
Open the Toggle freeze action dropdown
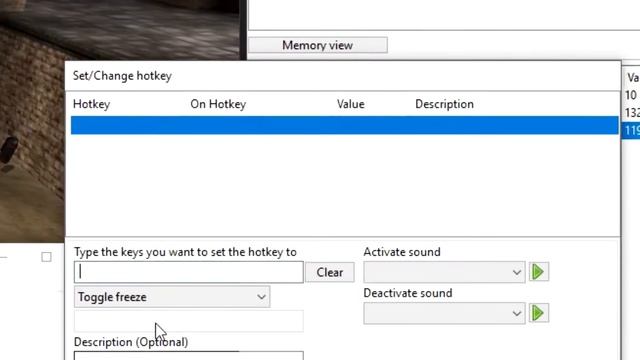[172, 297]
